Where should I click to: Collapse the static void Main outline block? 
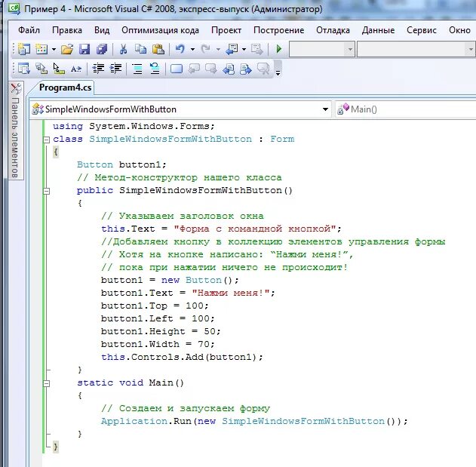pos(47,383)
